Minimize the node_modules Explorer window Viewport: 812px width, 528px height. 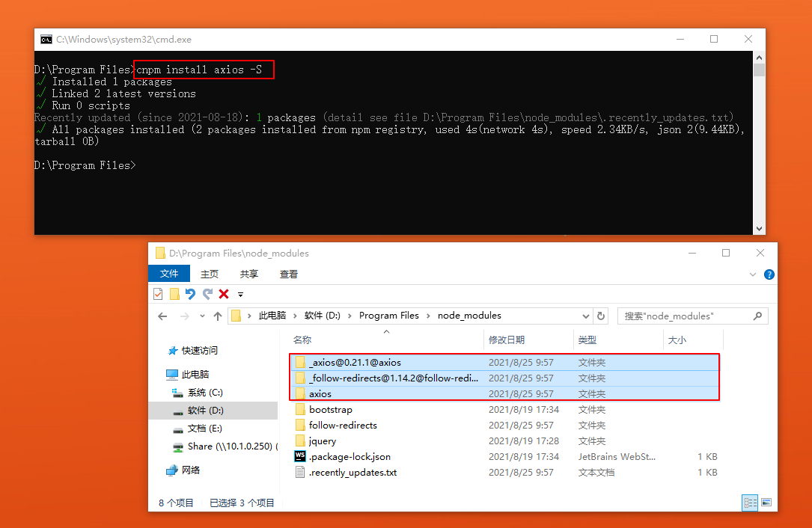692,253
